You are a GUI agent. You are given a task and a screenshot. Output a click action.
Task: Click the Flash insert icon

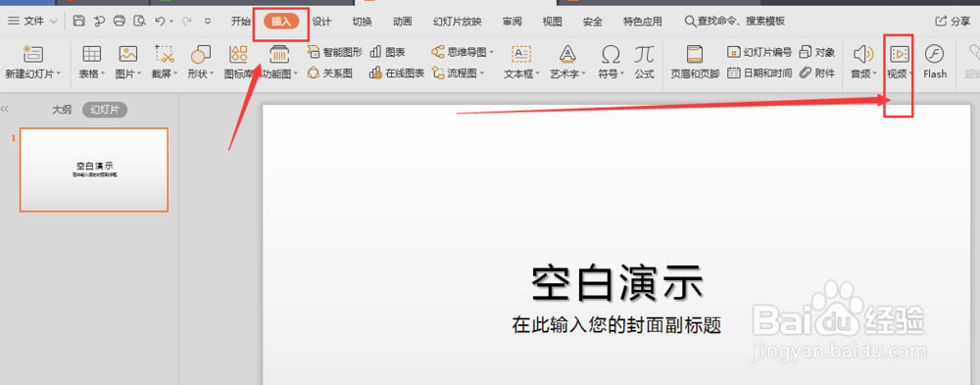pos(934,55)
